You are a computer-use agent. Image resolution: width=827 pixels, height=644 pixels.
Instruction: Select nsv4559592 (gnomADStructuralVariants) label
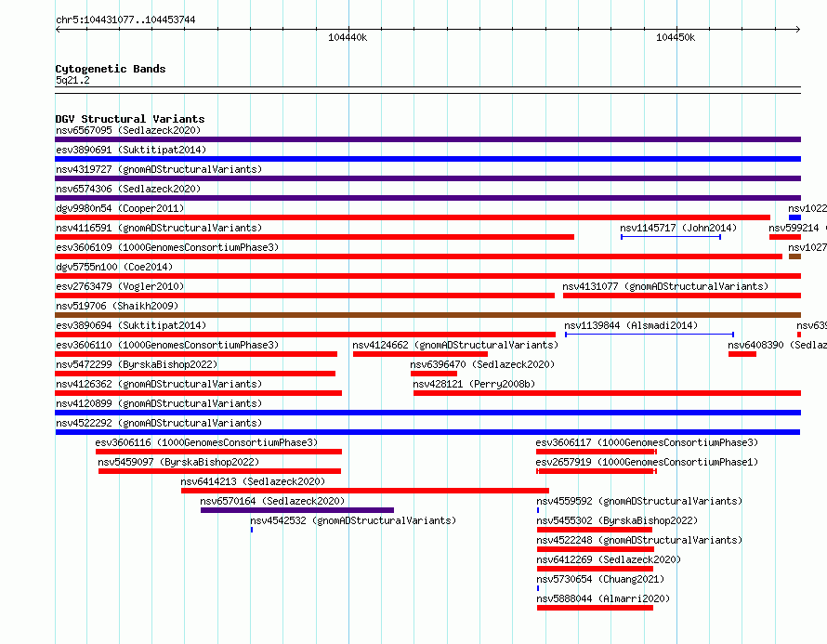(639, 501)
